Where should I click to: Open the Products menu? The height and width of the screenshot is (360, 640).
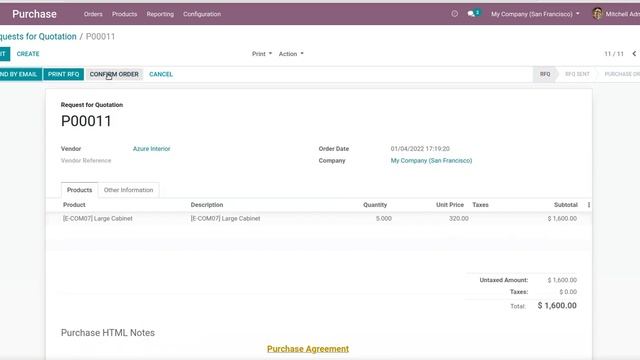point(124,14)
